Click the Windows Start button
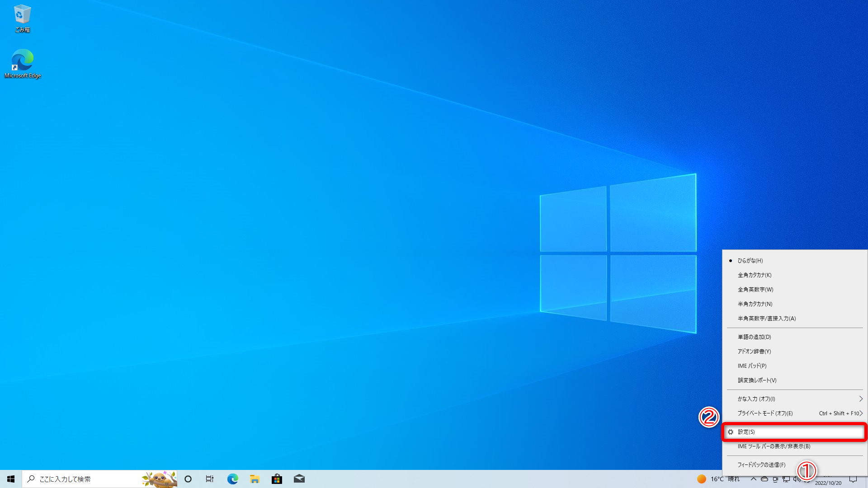 click(11, 479)
